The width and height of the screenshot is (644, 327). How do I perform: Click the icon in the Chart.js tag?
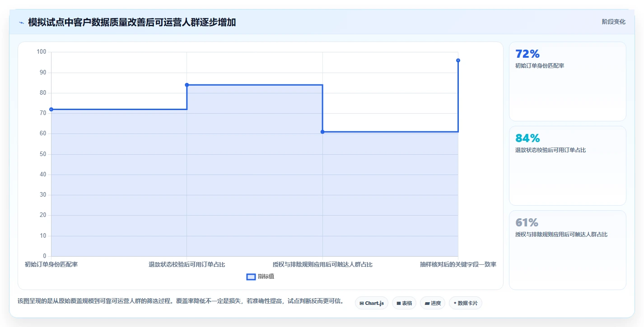click(x=362, y=304)
